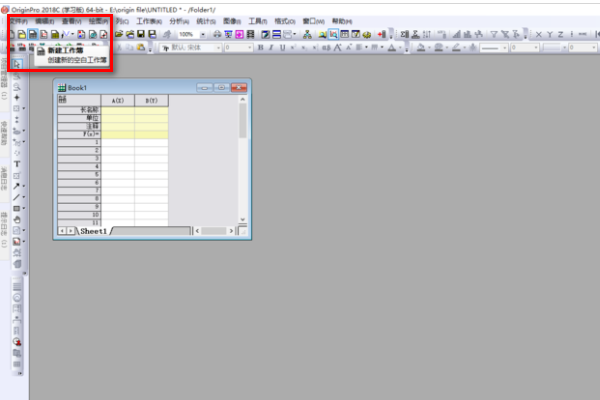Click Book1 vertical scrollbar down arrow
Image resolution: width=600 pixels, height=400 pixels.
[x=243, y=220]
